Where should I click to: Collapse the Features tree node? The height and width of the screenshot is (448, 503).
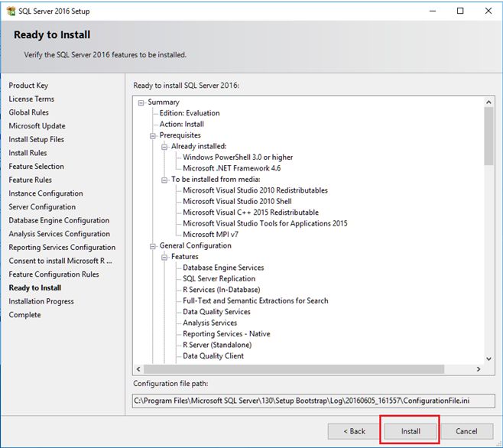pyautogui.click(x=164, y=257)
